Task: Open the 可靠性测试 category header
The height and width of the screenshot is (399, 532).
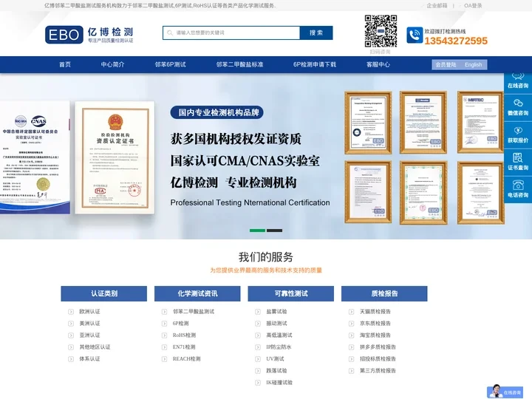Action: [x=291, y=293]
